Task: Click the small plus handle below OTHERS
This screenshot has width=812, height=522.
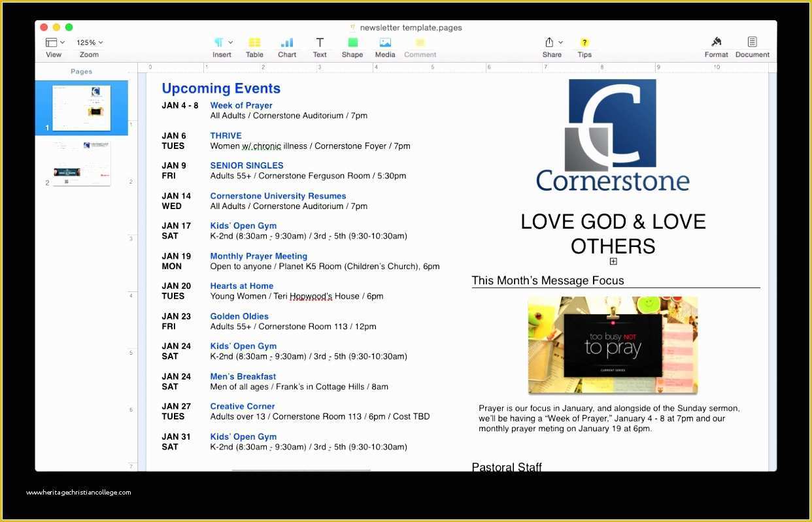Action: point(613,261)
